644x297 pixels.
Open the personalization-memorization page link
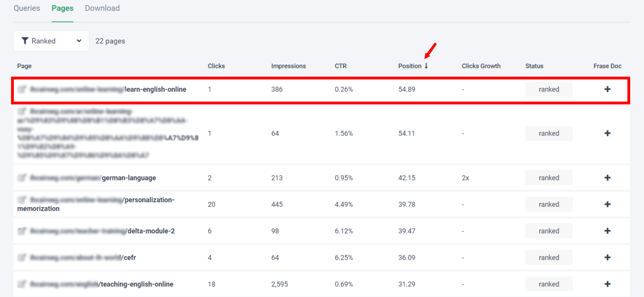96,204
